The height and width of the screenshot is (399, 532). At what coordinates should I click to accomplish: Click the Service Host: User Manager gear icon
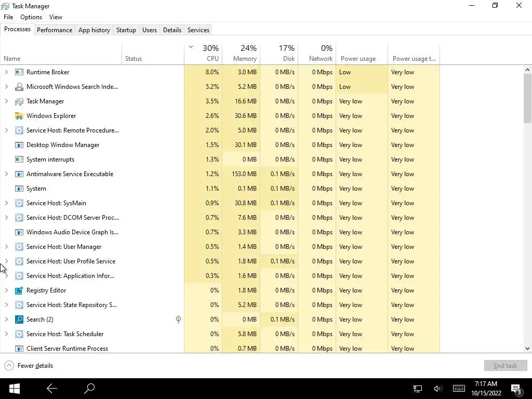19,247
